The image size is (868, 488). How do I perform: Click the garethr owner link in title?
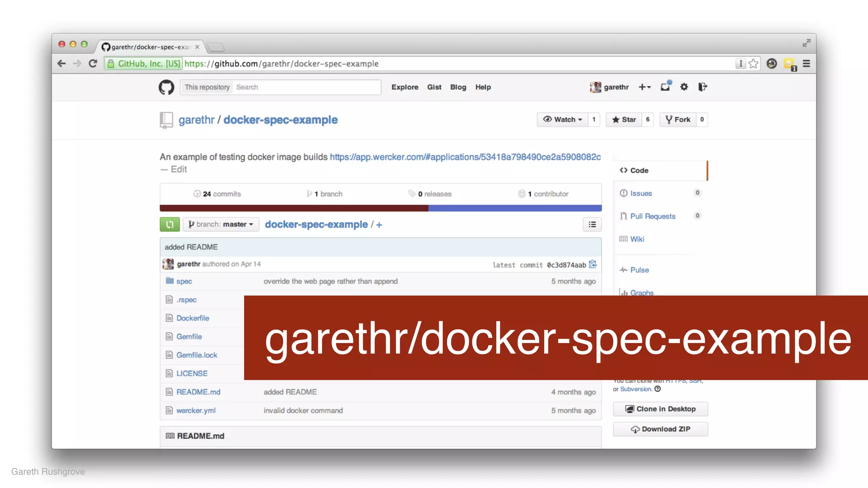[x=196, y=120]
